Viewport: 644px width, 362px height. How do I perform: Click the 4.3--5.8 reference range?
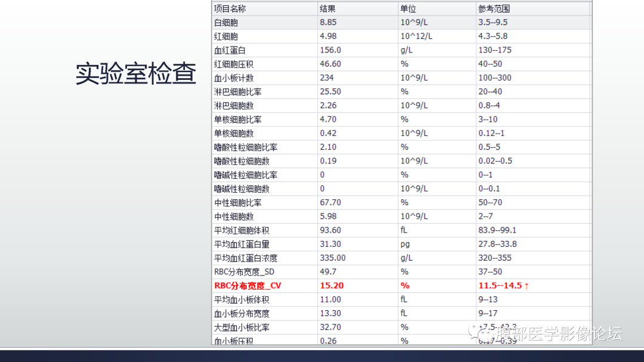493,36
